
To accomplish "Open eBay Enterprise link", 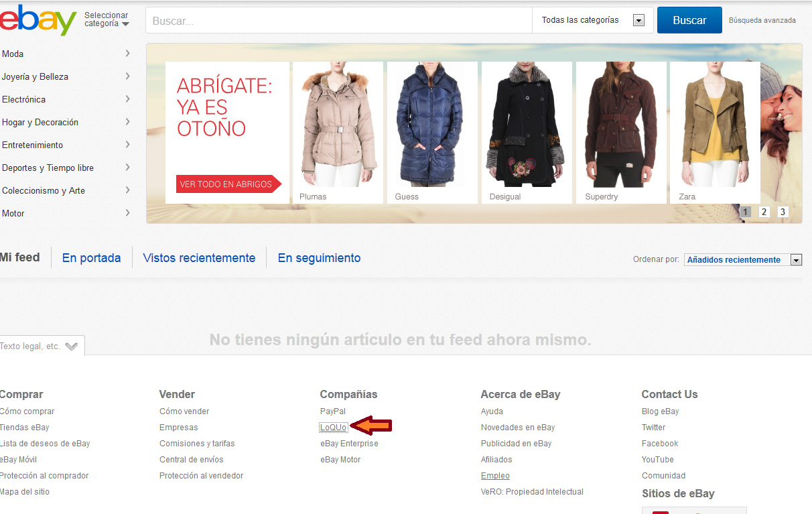I will pos(349,444).
